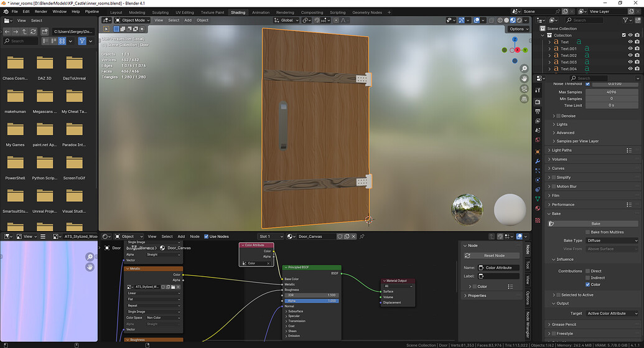Viewport: 644px width, 348px height.
Task: Open the Tool settings tab icon
Action: pos(538,90)
